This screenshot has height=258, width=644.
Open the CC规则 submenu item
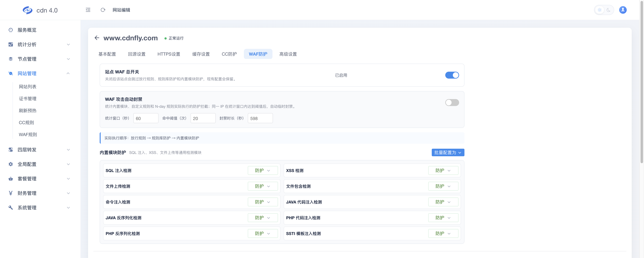[26, 123]
